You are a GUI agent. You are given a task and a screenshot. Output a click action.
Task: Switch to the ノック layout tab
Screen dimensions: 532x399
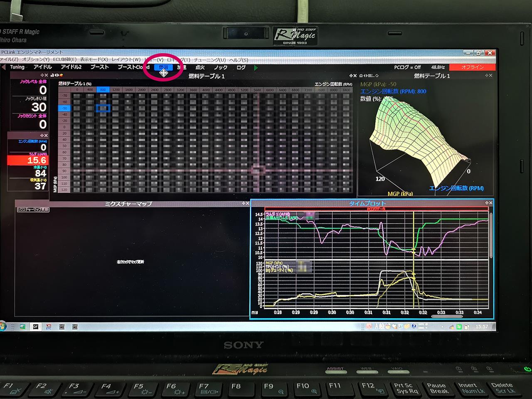(221, 67)
